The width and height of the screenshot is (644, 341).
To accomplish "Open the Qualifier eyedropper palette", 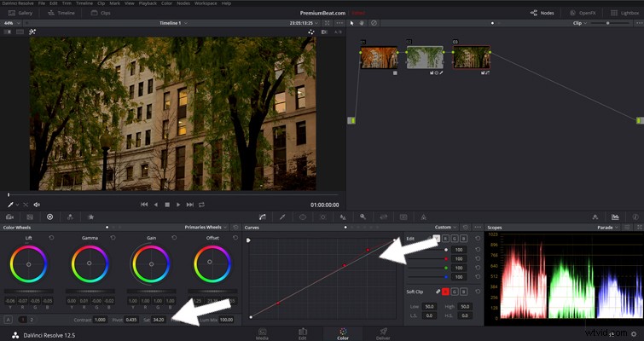I will point(282,217).
